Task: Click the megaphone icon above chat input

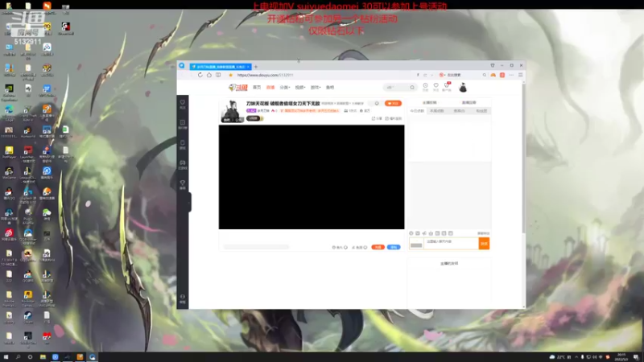Action: point(424,233)
